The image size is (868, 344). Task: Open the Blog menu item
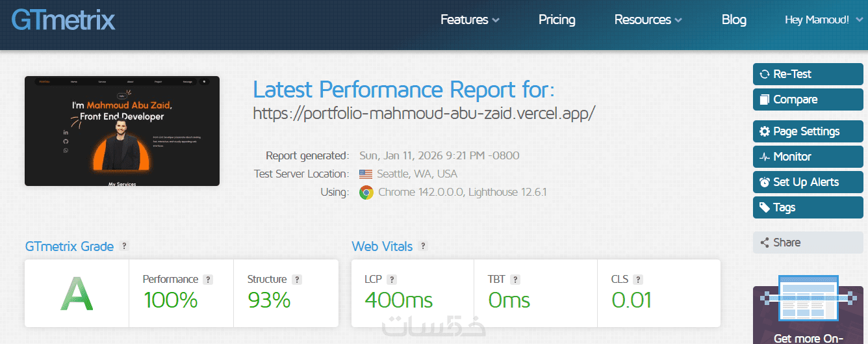tap(734, 20)
